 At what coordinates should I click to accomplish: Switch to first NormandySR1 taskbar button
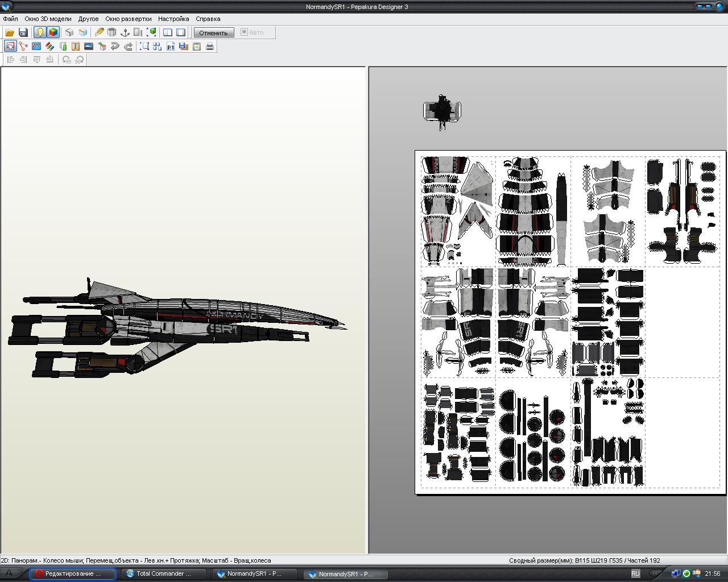[x=256, y=573]
